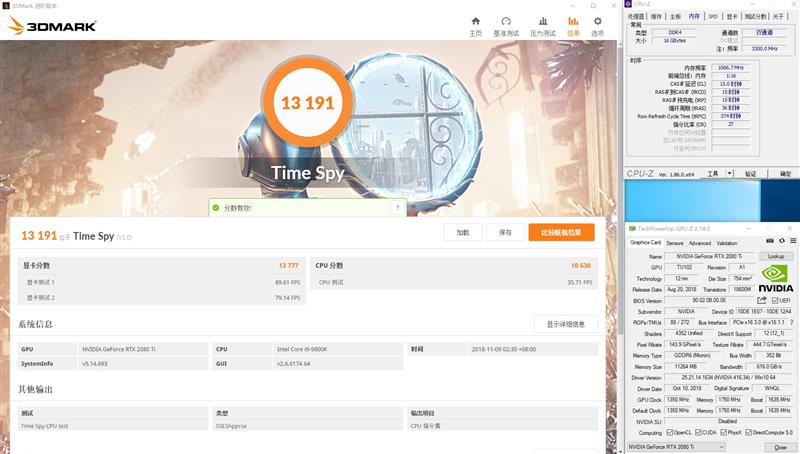
Task: Toggle the OpenCL computing checkbox
Action: 672,433
